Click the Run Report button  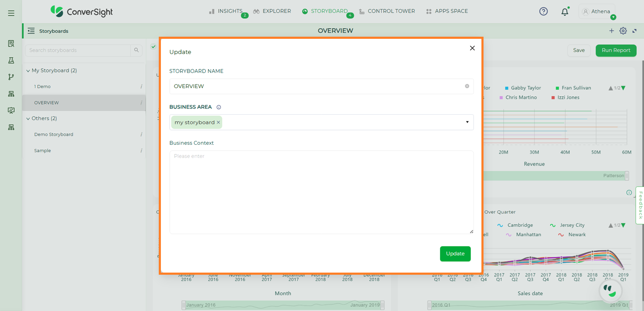point(616,50)
